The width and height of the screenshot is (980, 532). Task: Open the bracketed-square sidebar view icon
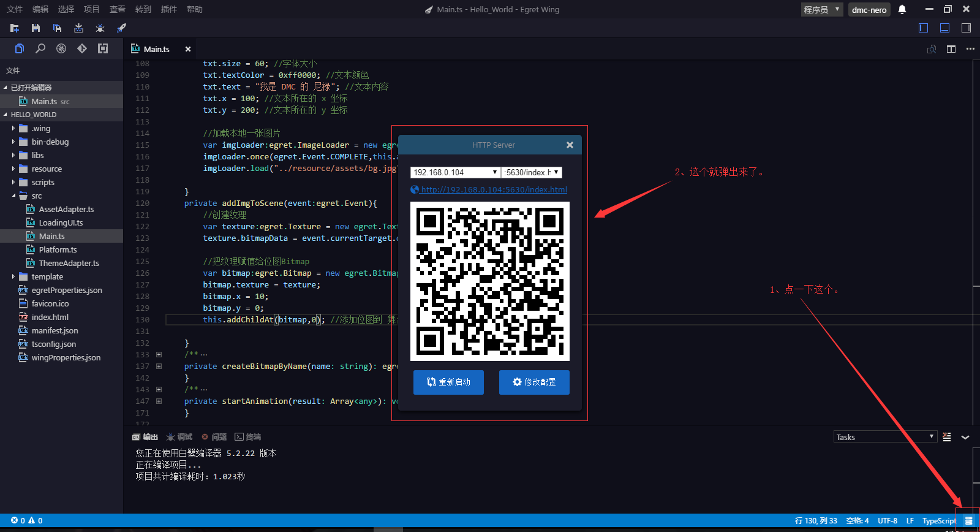tap(103, 48)
